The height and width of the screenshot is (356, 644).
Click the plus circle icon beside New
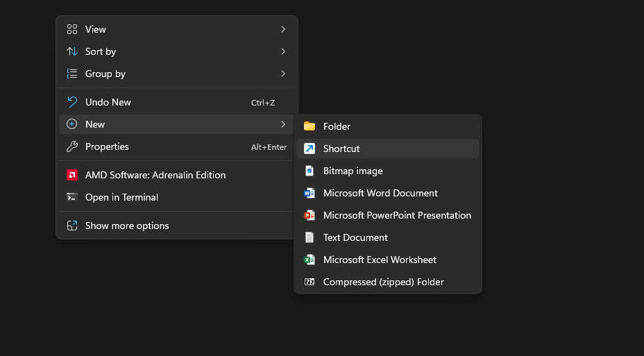coord(72,124)
